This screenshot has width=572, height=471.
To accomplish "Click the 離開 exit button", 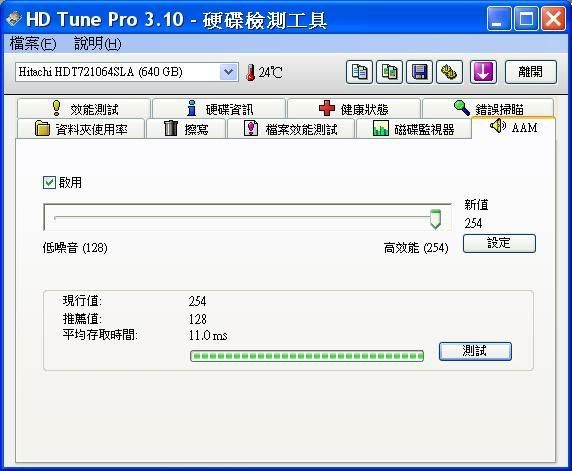I will click(531, 72).
